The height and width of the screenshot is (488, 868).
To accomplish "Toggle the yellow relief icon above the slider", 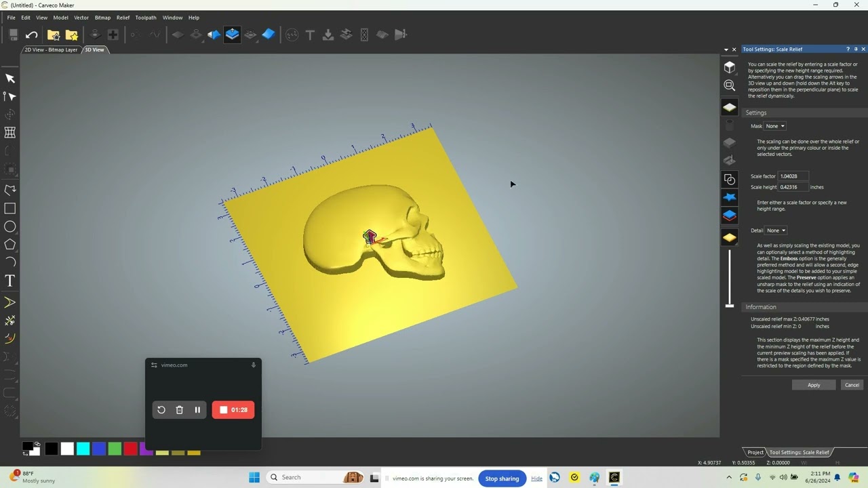I will click(x=730, y=238).
